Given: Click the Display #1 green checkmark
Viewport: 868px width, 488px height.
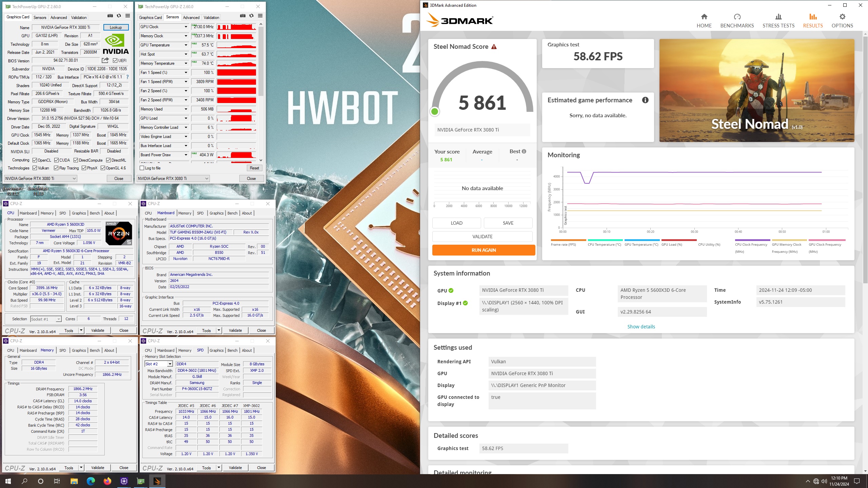Looking at the screenshot, I should click(x=465, y=303).
